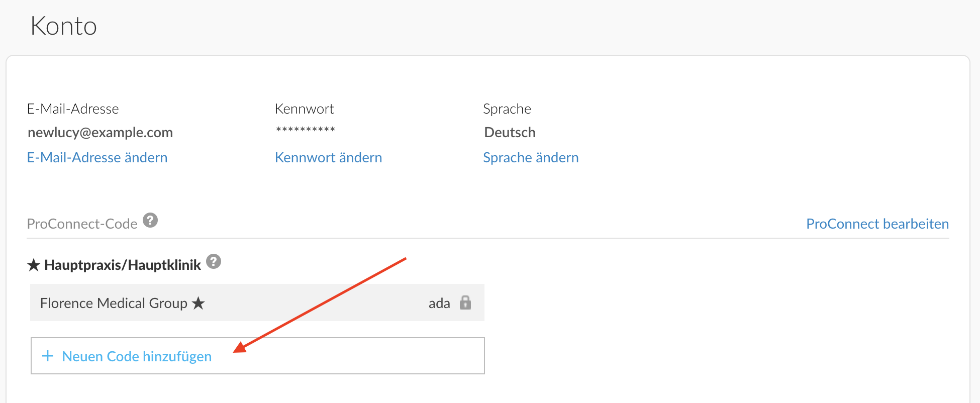Click the masked password asterisks
The width and height of the screenshot is (980, 403).
point(305,130)
